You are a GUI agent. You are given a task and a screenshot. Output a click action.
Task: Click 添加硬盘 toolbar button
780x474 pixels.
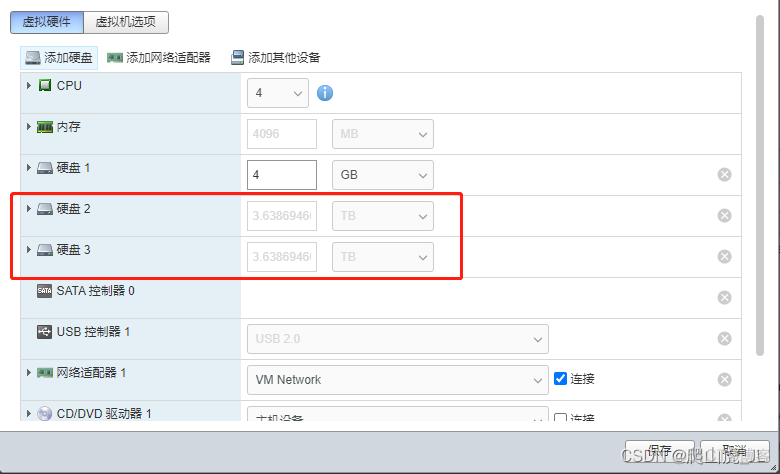59,58
